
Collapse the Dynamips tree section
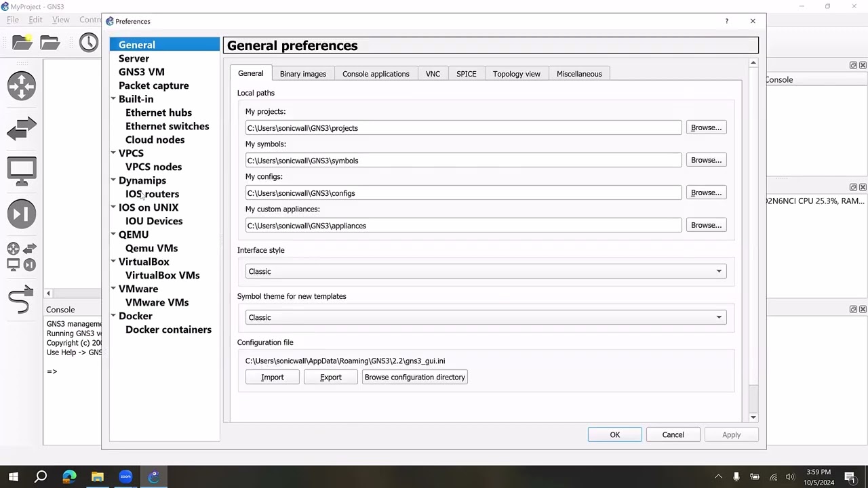tap(113, 180)
